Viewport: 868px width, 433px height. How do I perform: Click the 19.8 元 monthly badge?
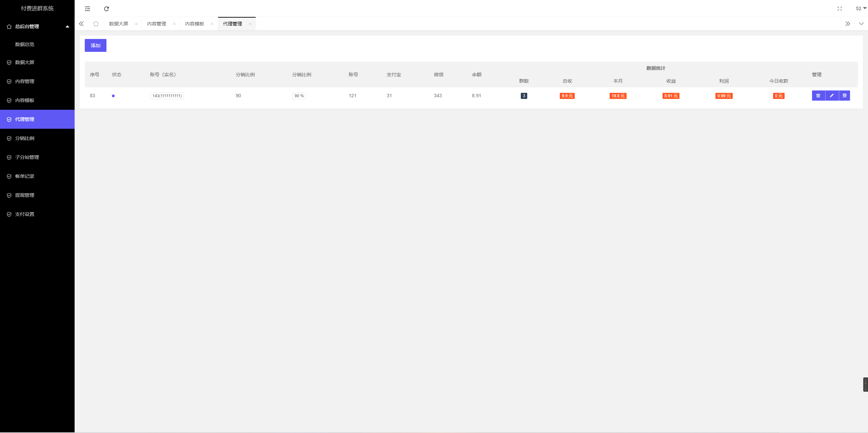click(x=618, y=96)
